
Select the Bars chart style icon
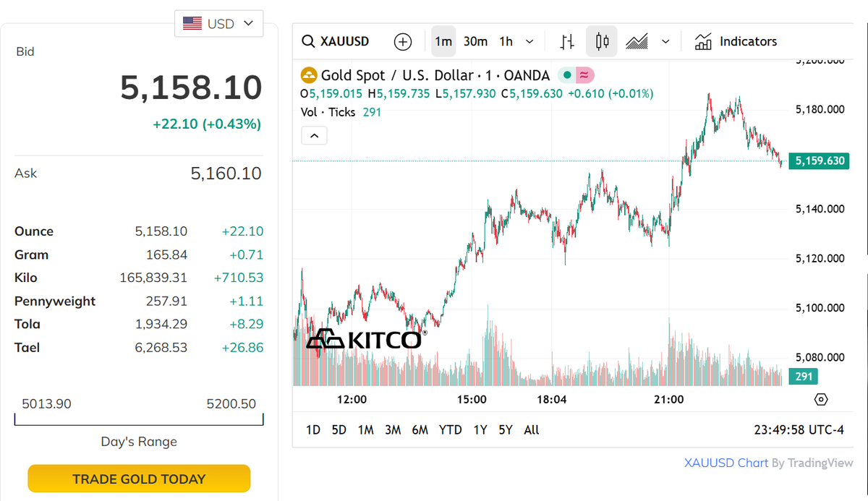point(568,41)
